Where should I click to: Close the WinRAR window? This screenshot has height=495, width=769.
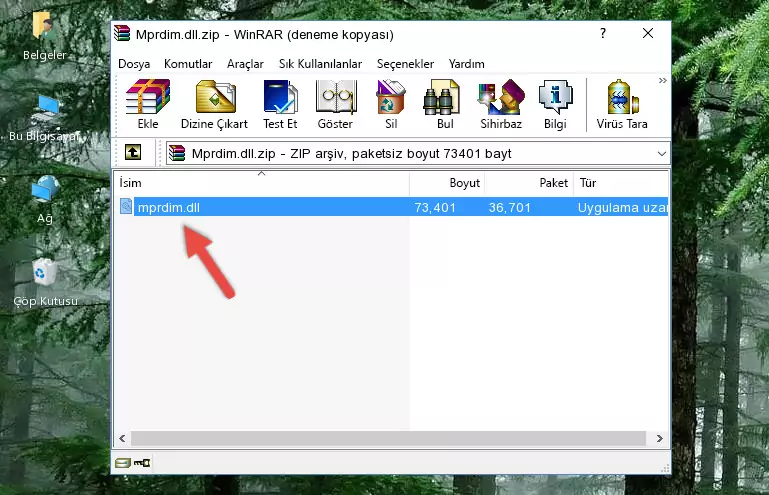click(x=648, y=33)
